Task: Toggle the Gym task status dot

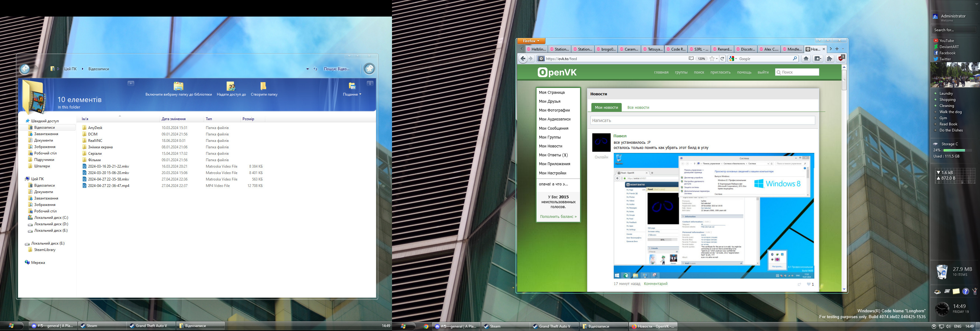Action: click(x=936, y=118)
